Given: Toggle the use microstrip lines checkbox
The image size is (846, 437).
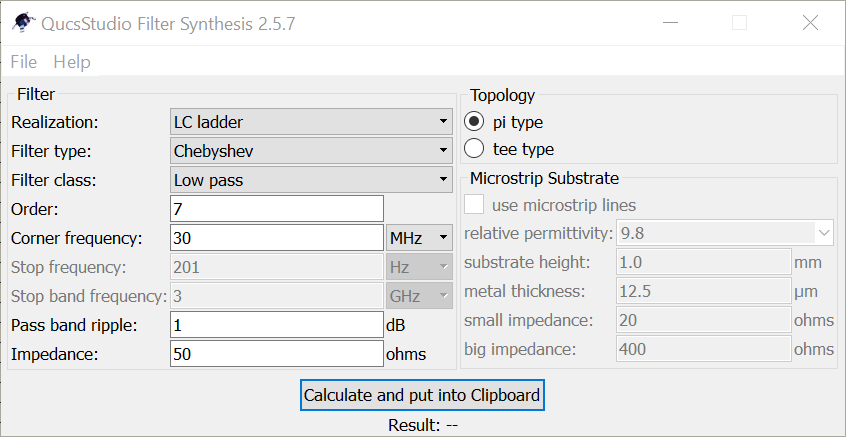Looking at the screenshot, I should click(475, 205).
